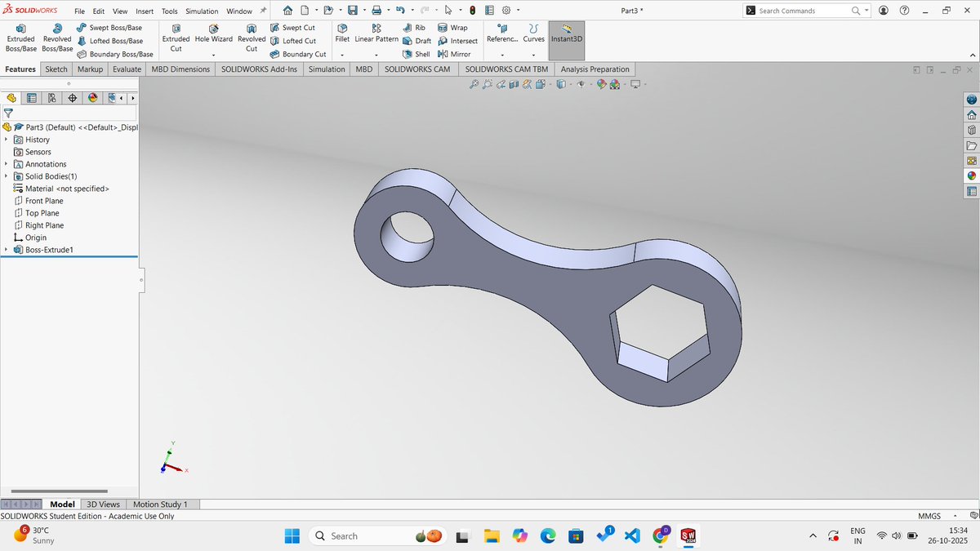This screenshot has height=551, width=980.
Task: Select the Shell tool
Action: (416, 54)
